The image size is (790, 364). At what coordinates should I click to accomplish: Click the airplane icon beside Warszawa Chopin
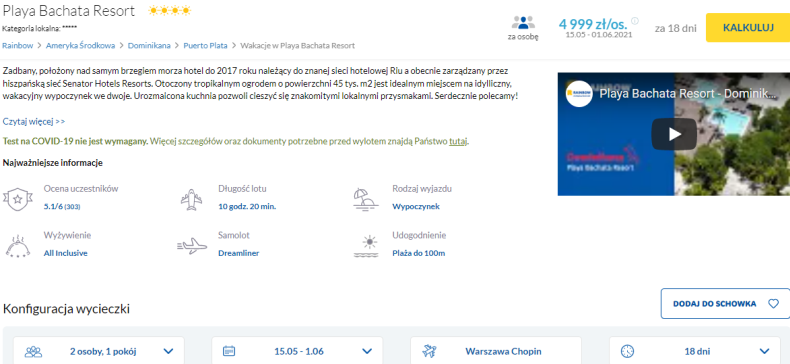click(429, 351)
